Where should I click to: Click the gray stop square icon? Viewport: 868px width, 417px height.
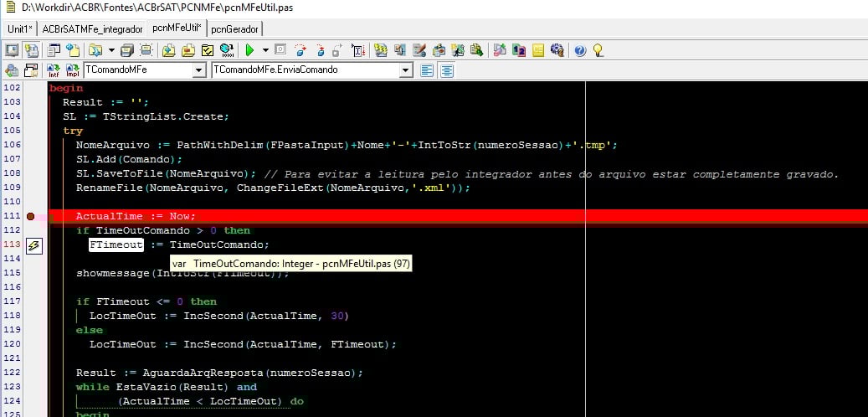280,50
